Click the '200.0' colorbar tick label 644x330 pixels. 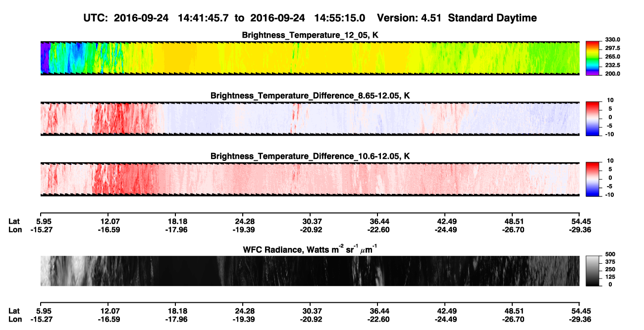[613, 73]
